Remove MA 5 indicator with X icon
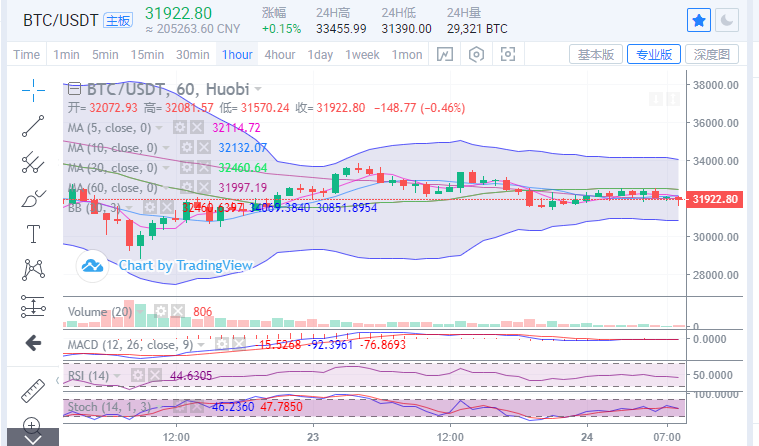The width and height of the screenshot is (759, 446). tap(197, 128)
